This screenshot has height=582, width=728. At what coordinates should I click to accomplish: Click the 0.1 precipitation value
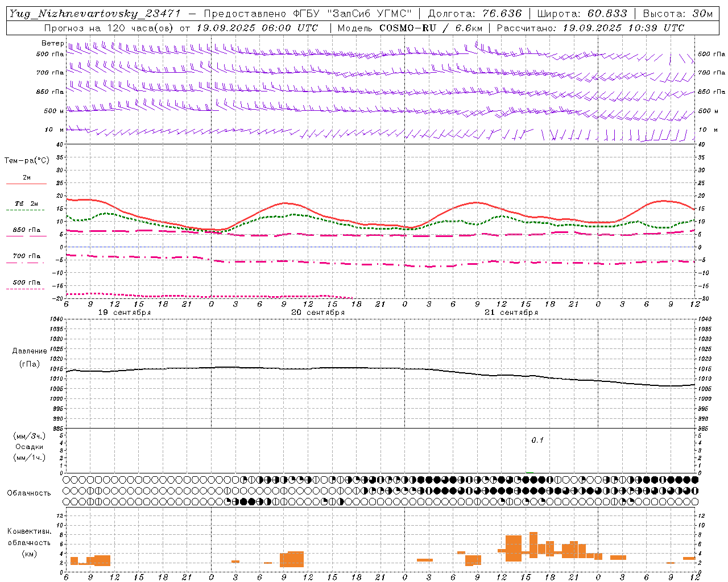click(537, 440)
